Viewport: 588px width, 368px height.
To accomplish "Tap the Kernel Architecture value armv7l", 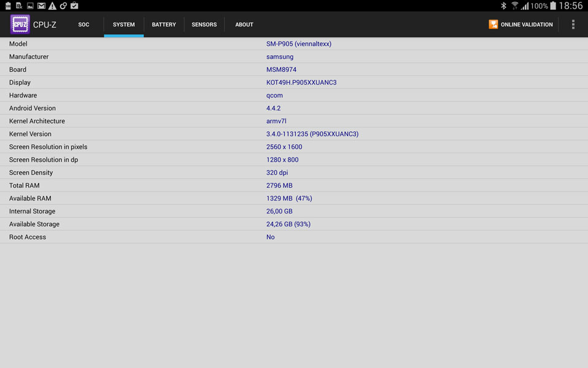I will point(276,121).
